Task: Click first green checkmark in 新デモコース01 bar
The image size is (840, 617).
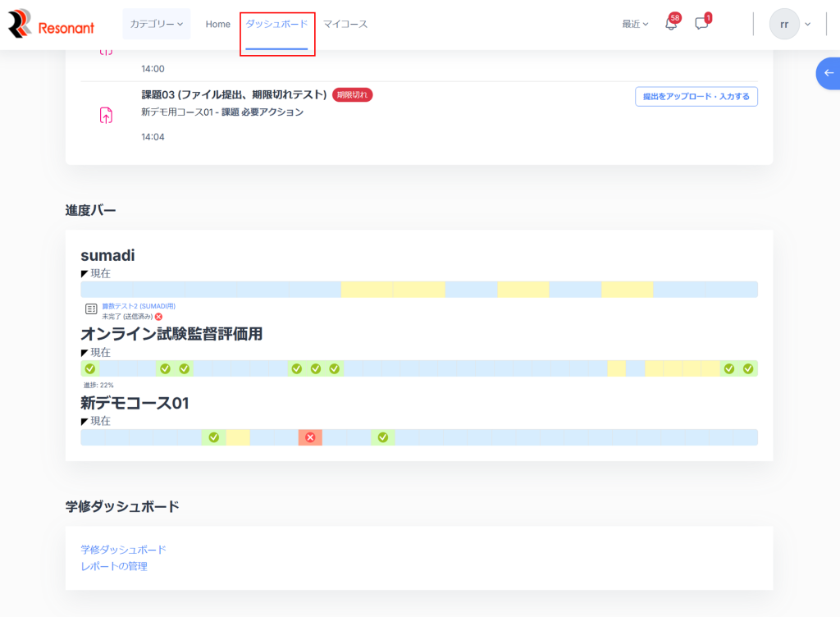Action: 214,437
